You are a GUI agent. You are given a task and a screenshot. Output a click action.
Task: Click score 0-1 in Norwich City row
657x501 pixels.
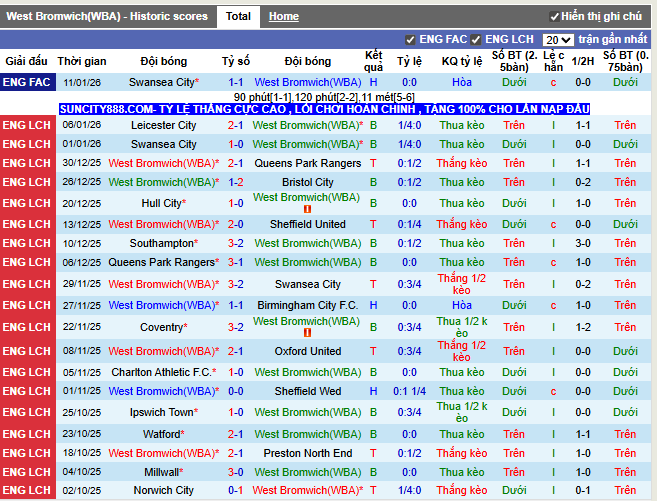pos(235,490)
